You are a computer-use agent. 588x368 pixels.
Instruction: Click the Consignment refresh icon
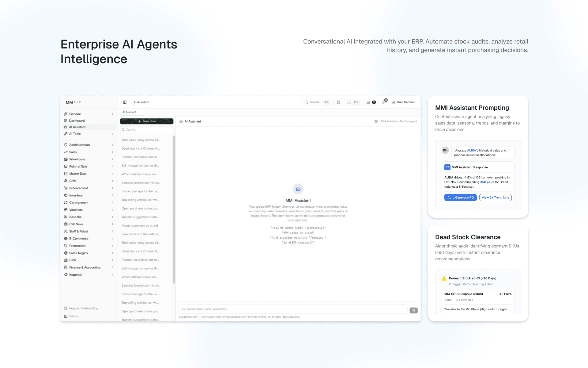click(66, 202)
